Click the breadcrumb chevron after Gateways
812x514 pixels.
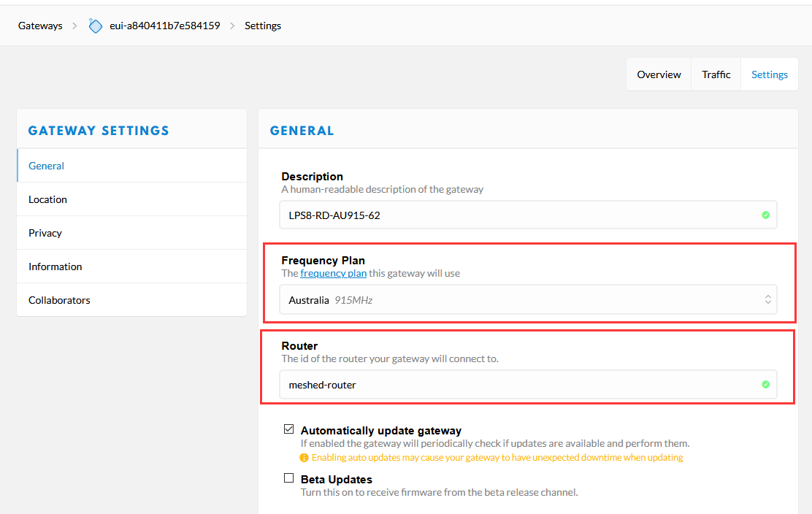(x=74, y=26)
